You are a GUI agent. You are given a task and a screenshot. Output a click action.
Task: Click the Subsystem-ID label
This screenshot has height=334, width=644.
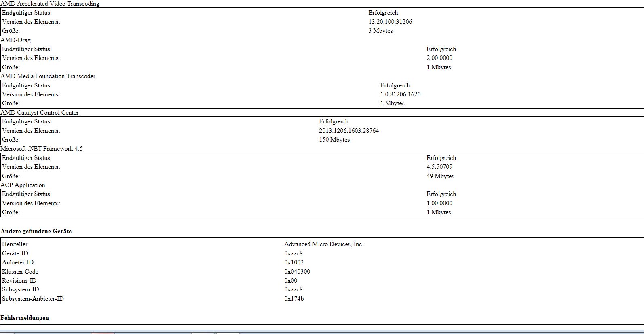(x=20, y=289)
